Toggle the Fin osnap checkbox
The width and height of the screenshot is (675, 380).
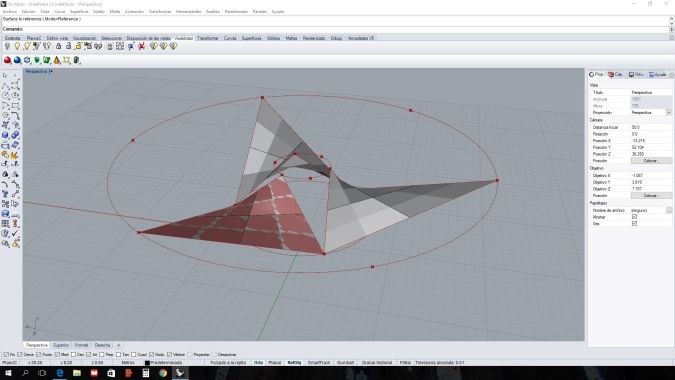6,355
